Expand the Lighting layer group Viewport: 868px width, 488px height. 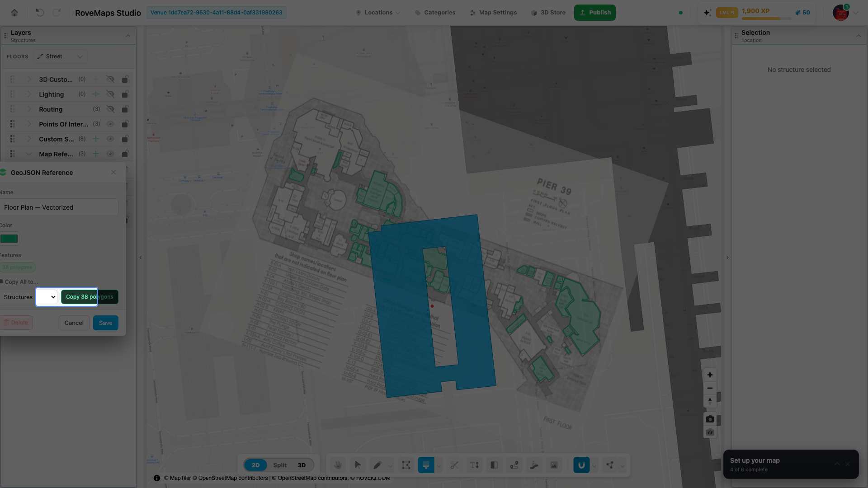(x=29, y=94)
